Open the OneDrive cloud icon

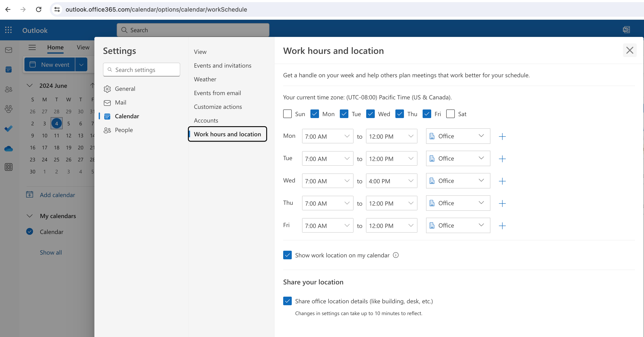[x=9, y=149]
